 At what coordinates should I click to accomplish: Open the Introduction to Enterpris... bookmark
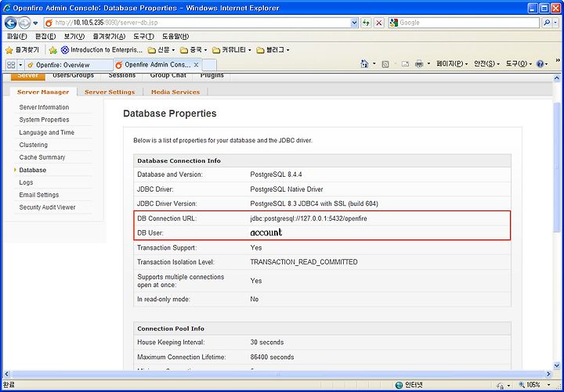point(102,50)
